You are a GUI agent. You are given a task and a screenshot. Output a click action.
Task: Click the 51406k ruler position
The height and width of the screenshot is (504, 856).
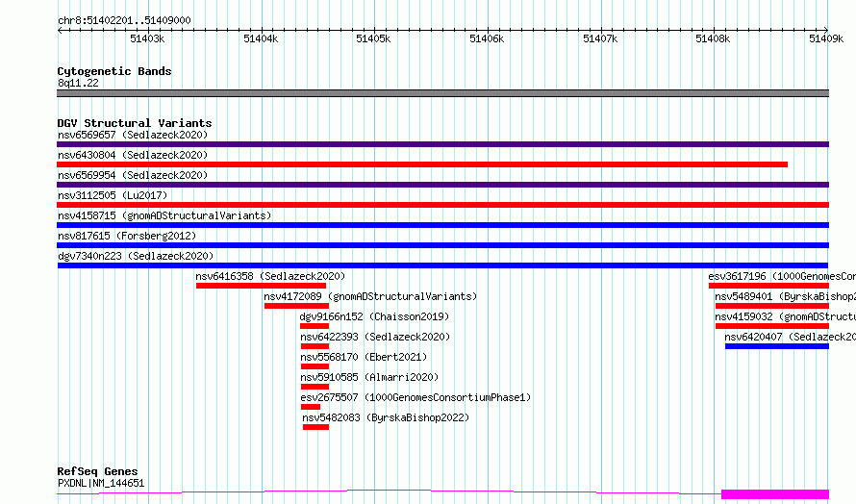[487, 38]
